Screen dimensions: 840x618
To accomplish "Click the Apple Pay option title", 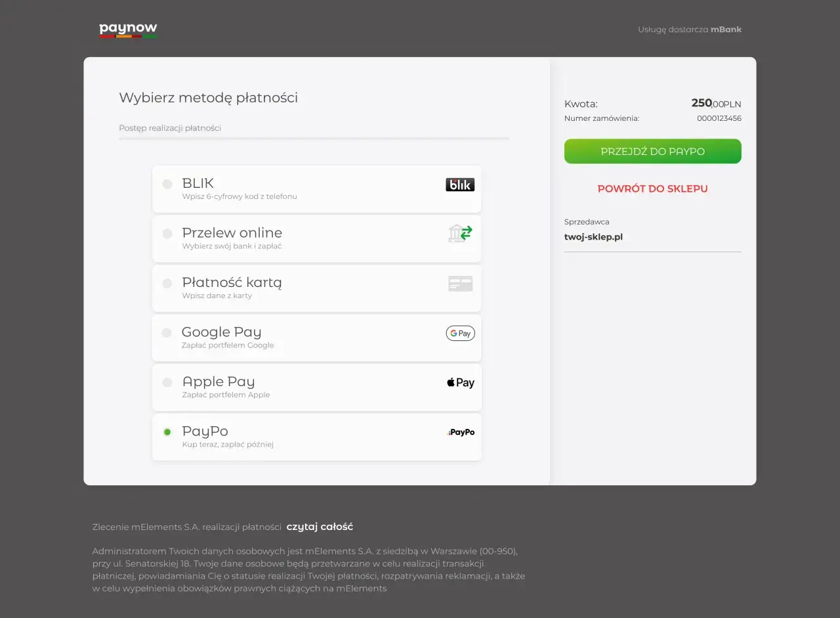I will point(219,382).
